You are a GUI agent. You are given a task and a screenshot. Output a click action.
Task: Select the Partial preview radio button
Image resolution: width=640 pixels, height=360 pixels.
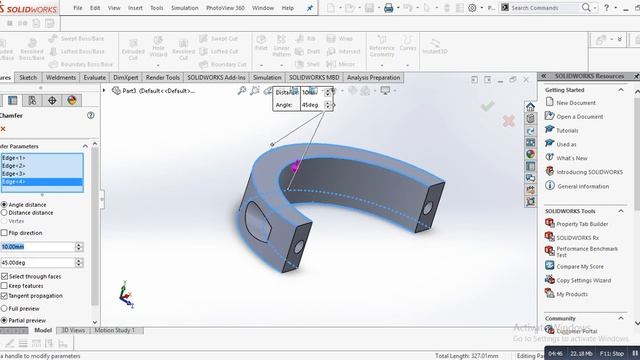pyautogui.click(x=4, y=320)
